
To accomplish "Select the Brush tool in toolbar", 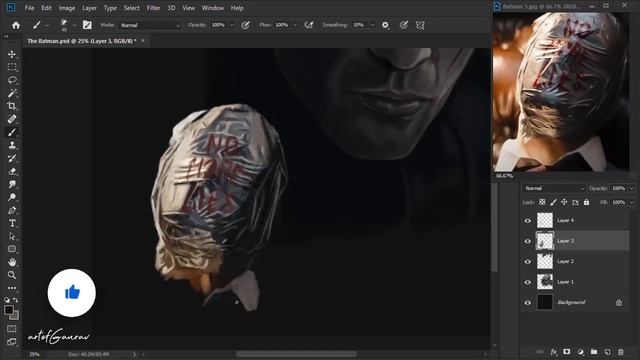I will click(x=12, y=132).
